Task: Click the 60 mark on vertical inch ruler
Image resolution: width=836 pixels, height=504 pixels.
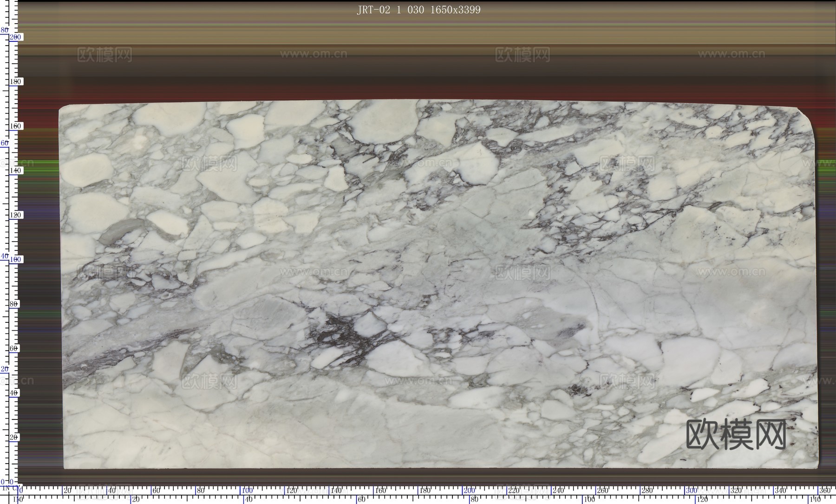Action: [x=4, y=143]
